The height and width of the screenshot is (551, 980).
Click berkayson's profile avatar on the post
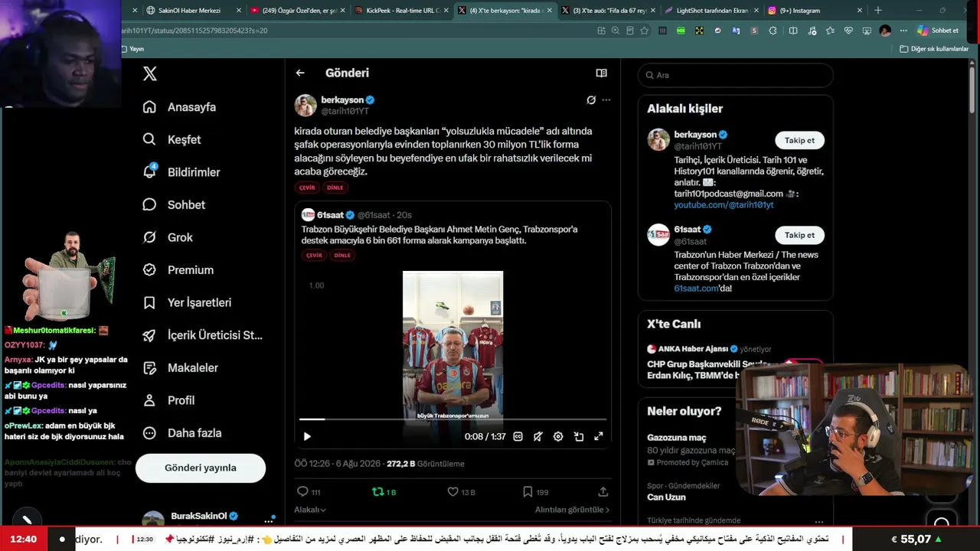point(305,106)
